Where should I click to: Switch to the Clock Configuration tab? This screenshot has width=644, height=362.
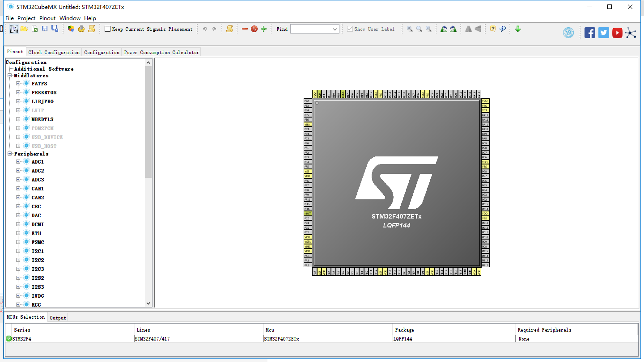[x=54, y=52]
